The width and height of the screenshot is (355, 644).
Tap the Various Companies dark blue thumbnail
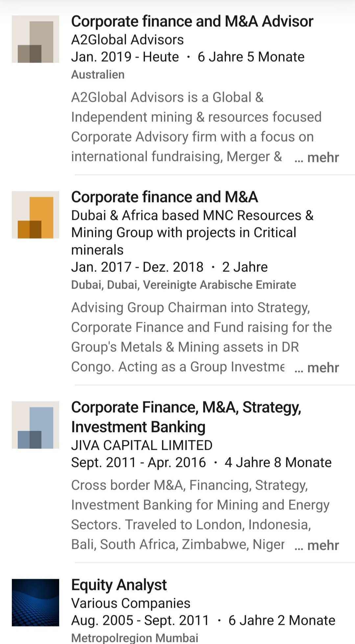[x=35, y=602]
